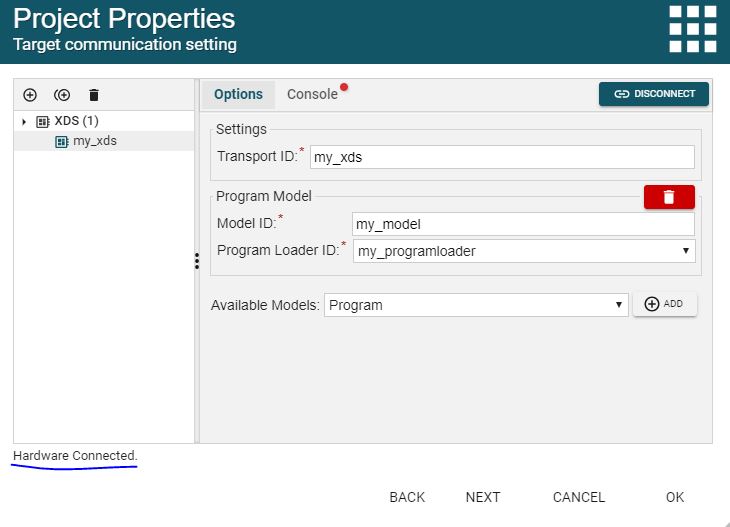Expand the XDS (1) tree arrow
Viewport: 730px width, 527px height.
coord(24,121)
